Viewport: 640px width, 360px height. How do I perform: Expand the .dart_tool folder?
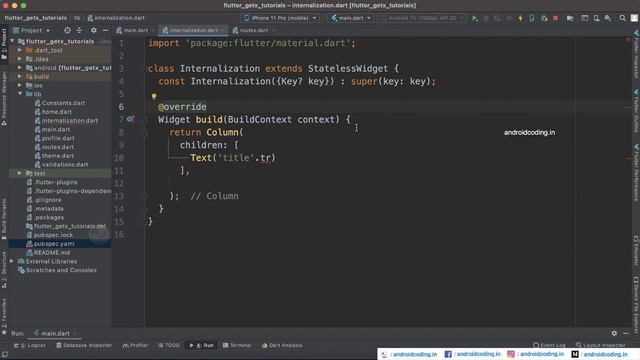[x=20, y=50]
